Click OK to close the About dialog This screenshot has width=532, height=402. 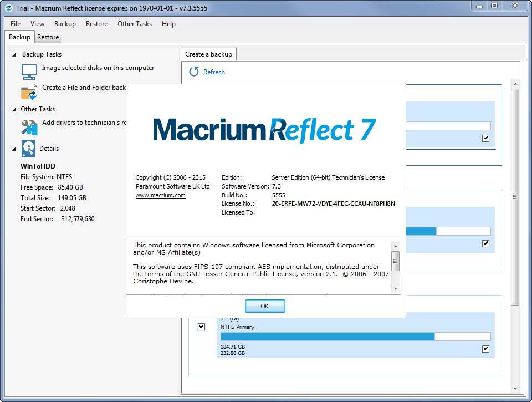[x=265, y=306]
